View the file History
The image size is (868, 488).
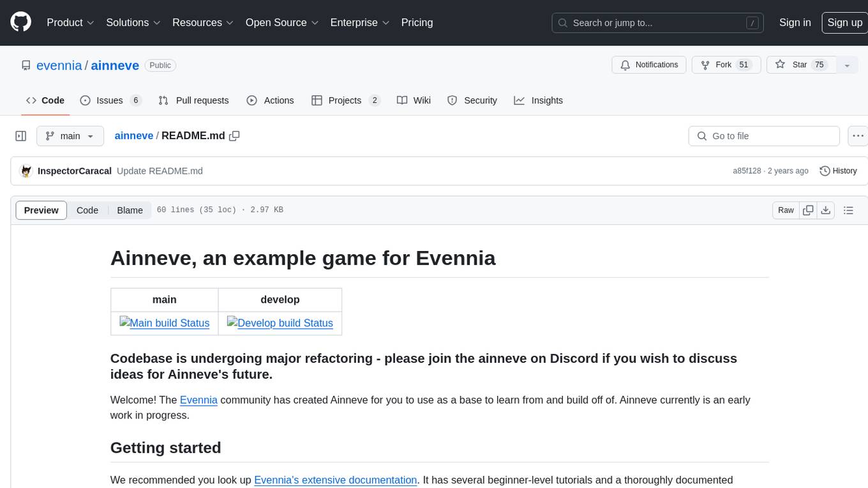pos(838,171)
